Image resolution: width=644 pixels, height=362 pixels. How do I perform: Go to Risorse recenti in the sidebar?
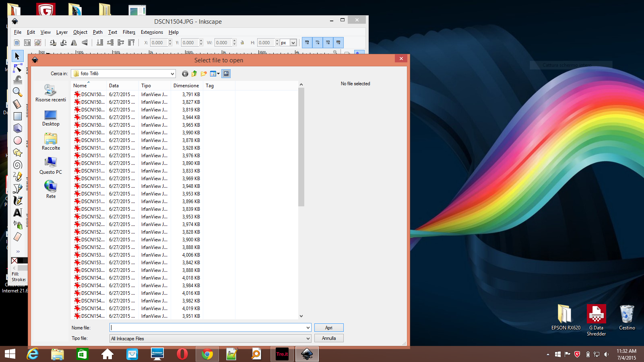click(51, 93)
